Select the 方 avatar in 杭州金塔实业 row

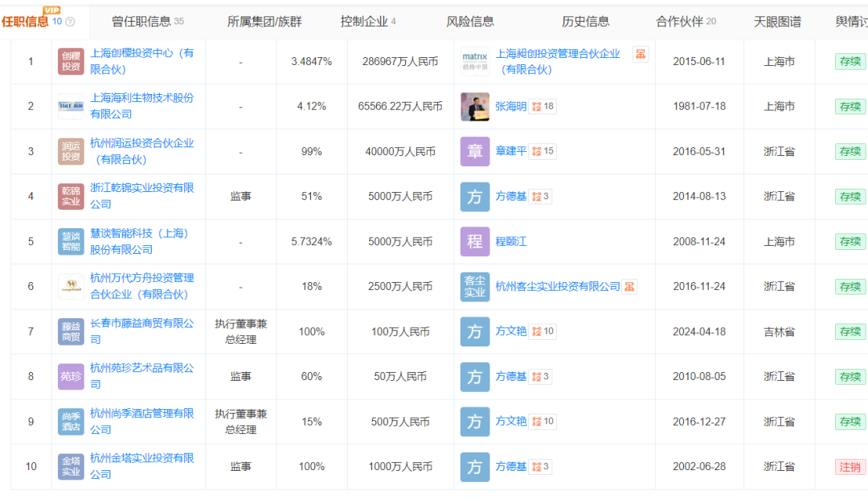pyautogui.click(x=475, y=467)
